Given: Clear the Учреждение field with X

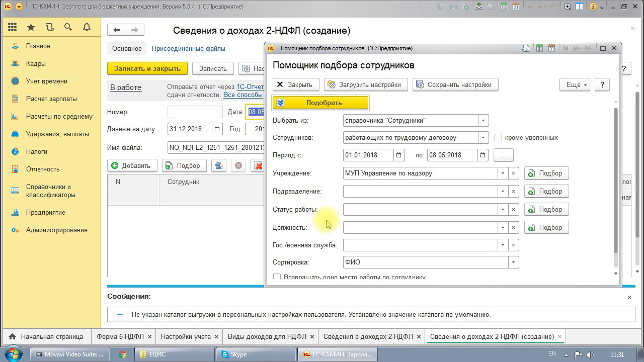Looking at the screenshot, I should pos(513,173).
